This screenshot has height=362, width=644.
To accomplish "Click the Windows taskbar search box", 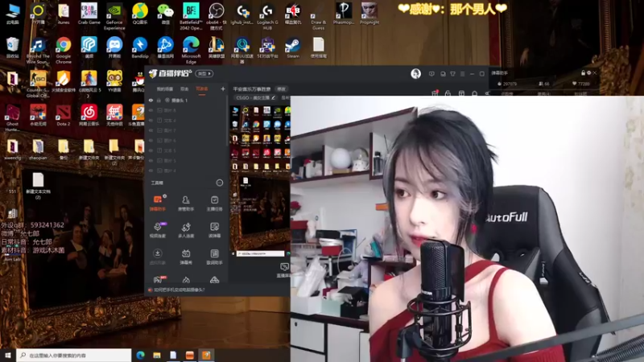I will pyautogui.click(x=74, y=355).
